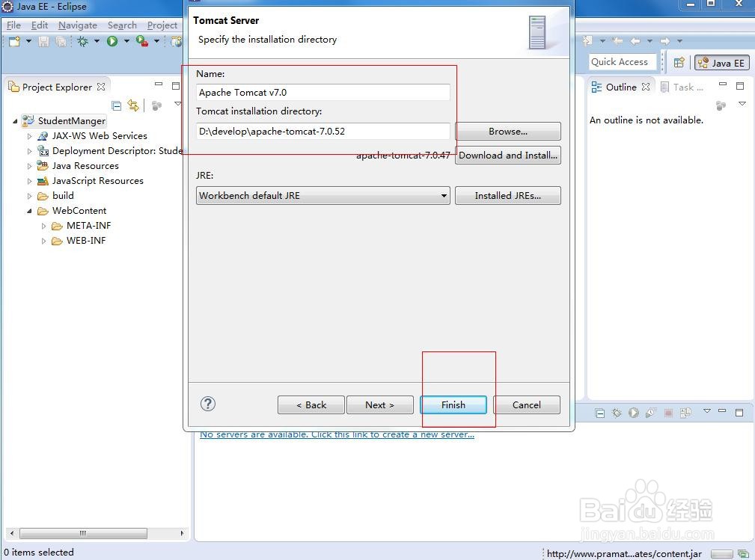Click the Next > button
Screen dimensions: 755x560
click(x=380, y=405)
